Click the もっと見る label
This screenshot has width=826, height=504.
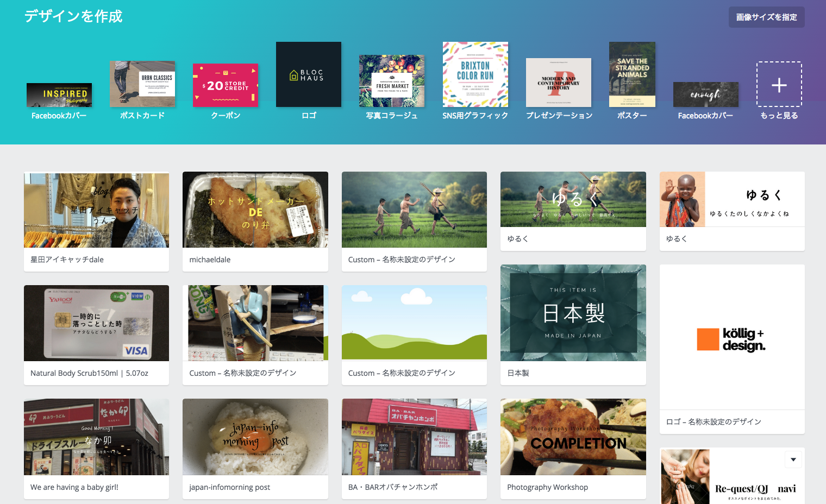click(x=779, y=116)
